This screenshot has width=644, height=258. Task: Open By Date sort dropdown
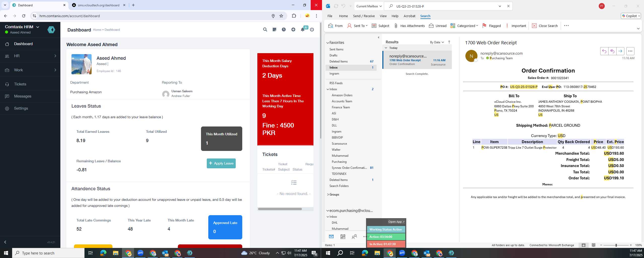click(x=437, y=42)
